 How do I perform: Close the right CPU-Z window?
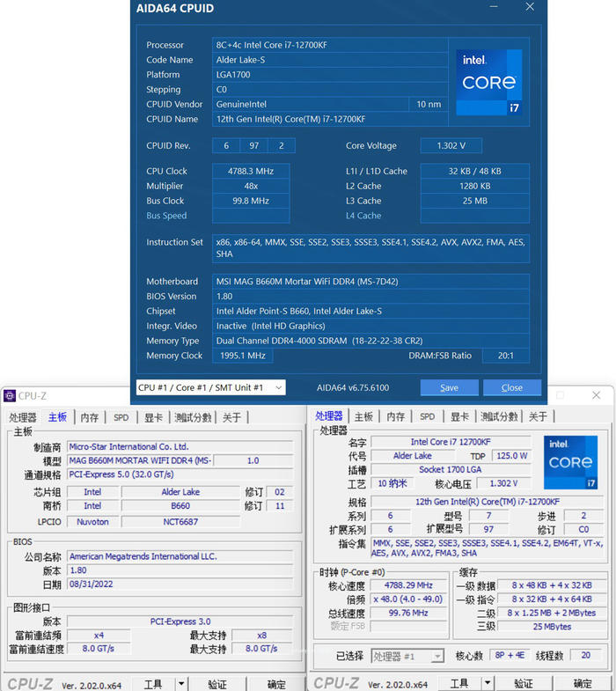click(596, 395)
